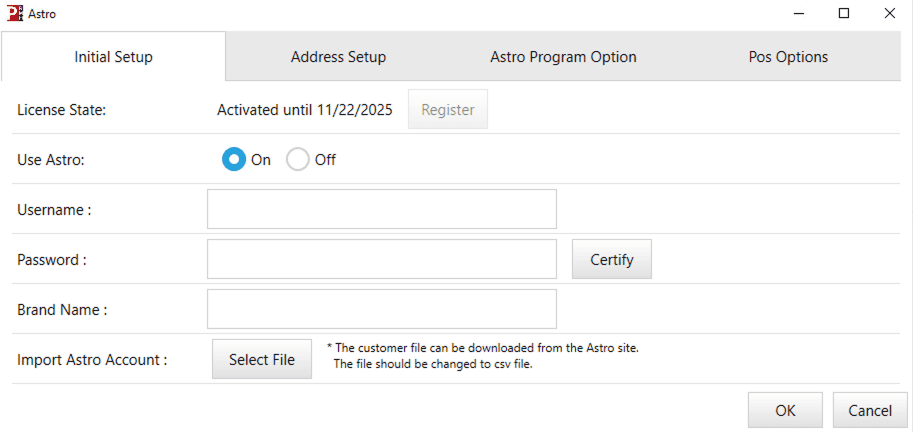
Task: Confirm settings with the OK button
Action: (x=785, y=410)
